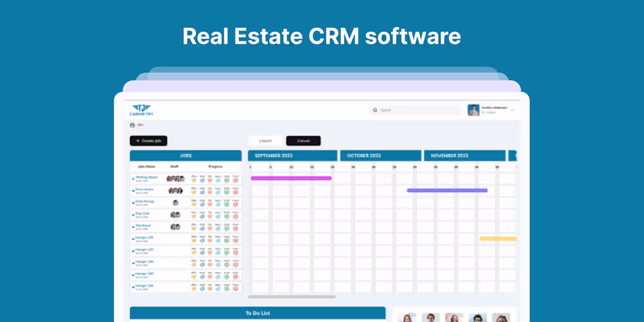Image resolution: width=644 pixels, height=322 pixels.
Task: Select the October 2023 month header
Action: coord(381,156)
